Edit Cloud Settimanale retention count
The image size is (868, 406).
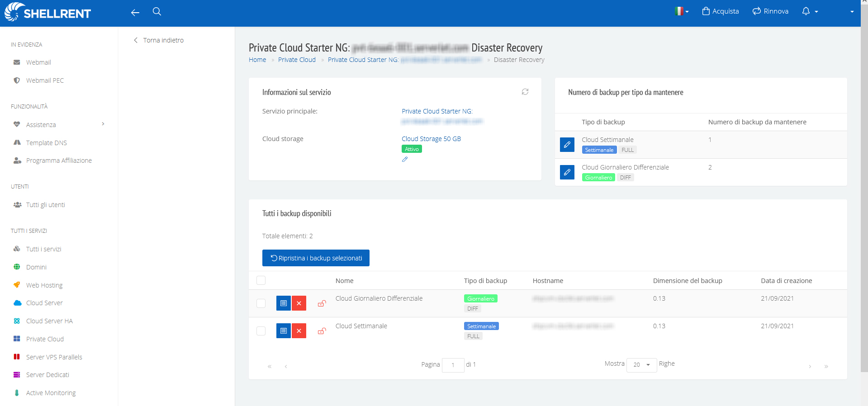click(x=567, y=145)
